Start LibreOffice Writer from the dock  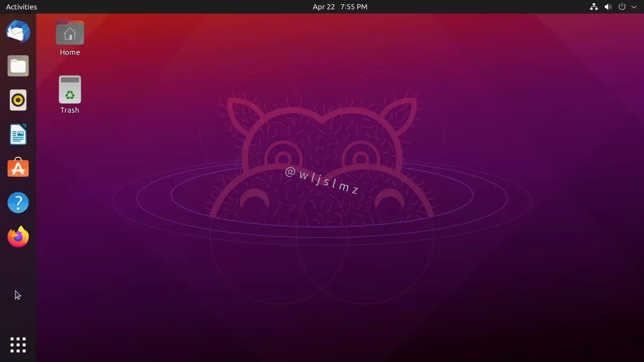click(18, 134)
